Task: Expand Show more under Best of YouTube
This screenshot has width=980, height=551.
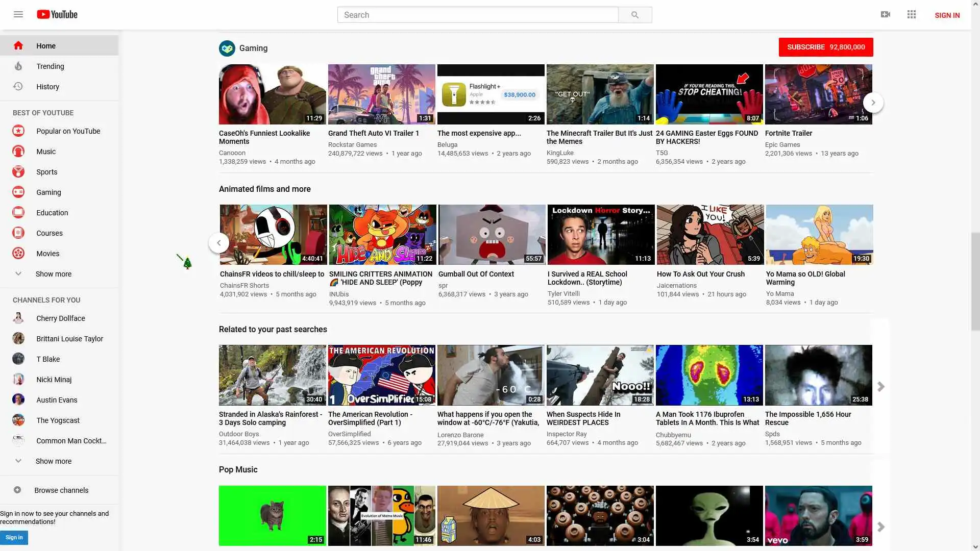Action: [53, 274]
